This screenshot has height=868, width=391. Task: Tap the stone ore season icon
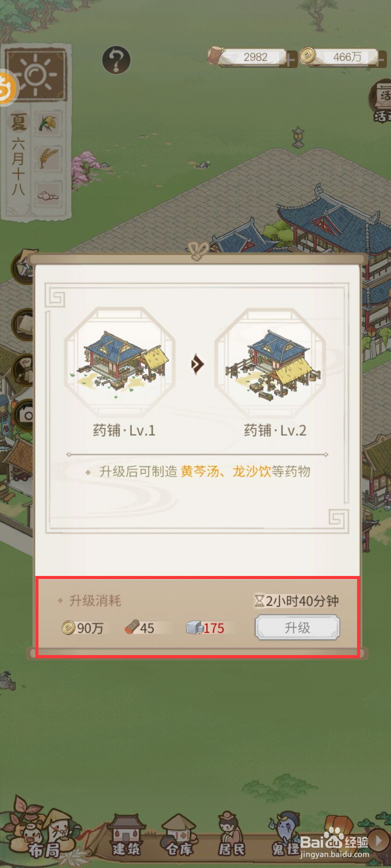(x=48, y=194)
